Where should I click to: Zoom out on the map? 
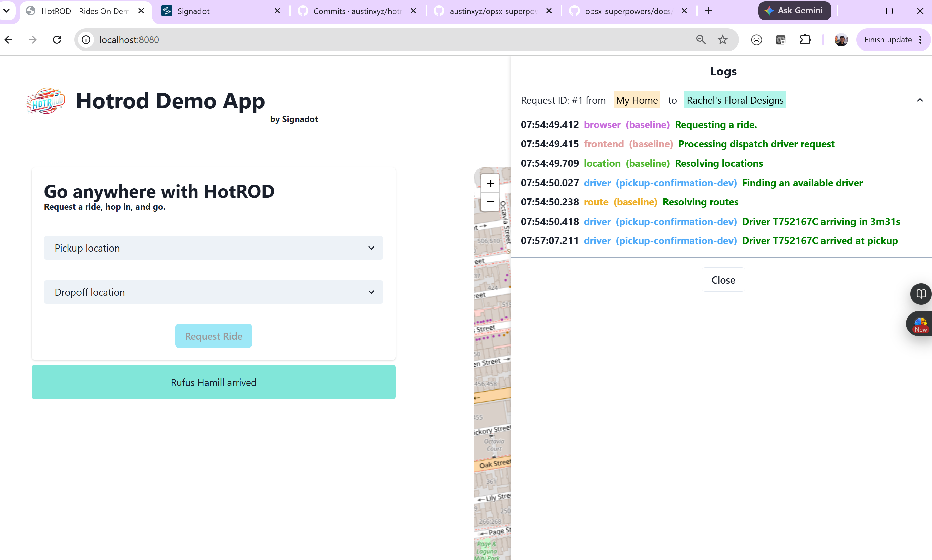tap(490, 202)
